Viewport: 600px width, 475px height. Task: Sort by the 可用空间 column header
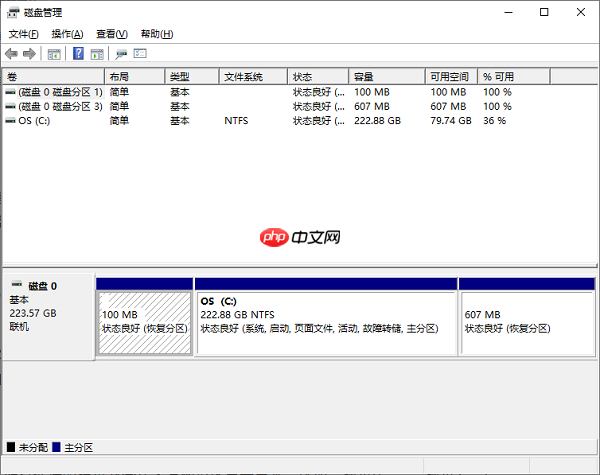tap(451, 77)
